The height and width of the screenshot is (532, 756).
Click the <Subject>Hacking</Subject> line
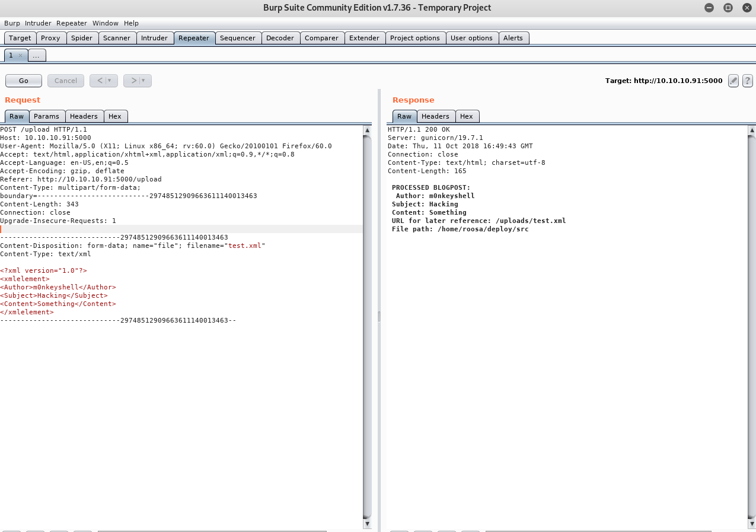coord(54,295)
